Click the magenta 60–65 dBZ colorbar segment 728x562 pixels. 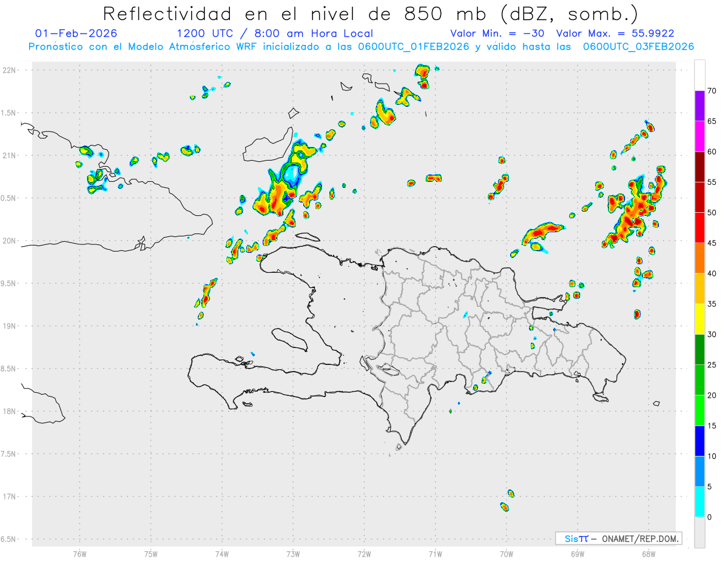(x=699, y=136)
